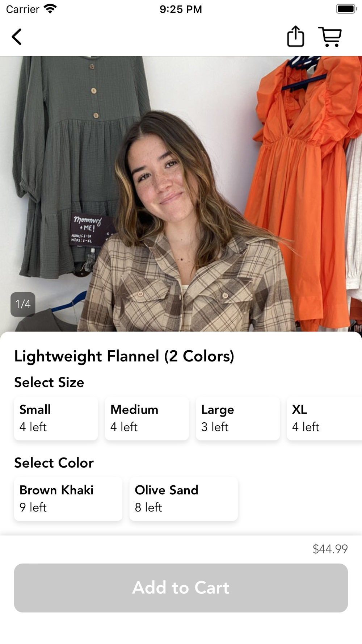Tap the Wi-Fi status icon

tap(50, 9)
